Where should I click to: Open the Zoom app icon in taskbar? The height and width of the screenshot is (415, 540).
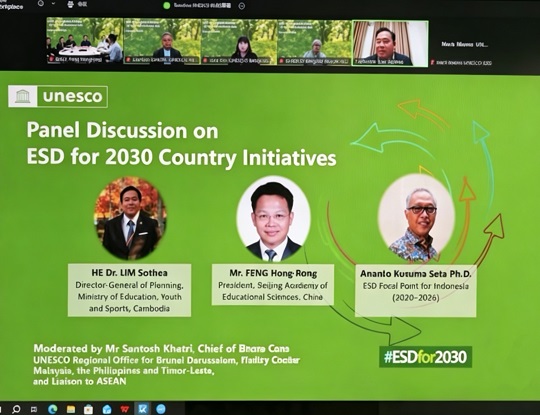(161, 409)
